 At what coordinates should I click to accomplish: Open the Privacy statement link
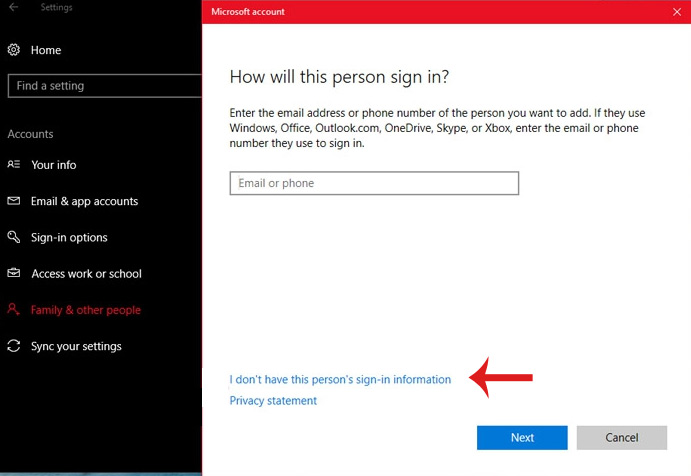coord(273,401)
